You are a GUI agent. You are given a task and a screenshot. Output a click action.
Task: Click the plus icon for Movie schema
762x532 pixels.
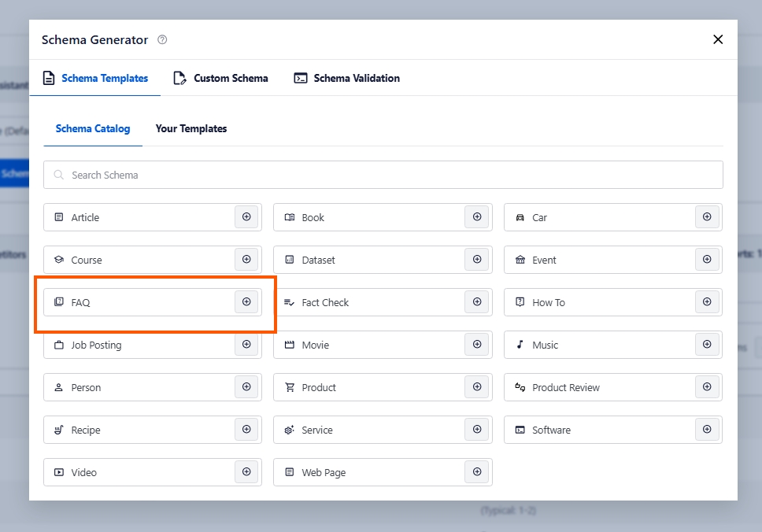[x=477, y=345]
